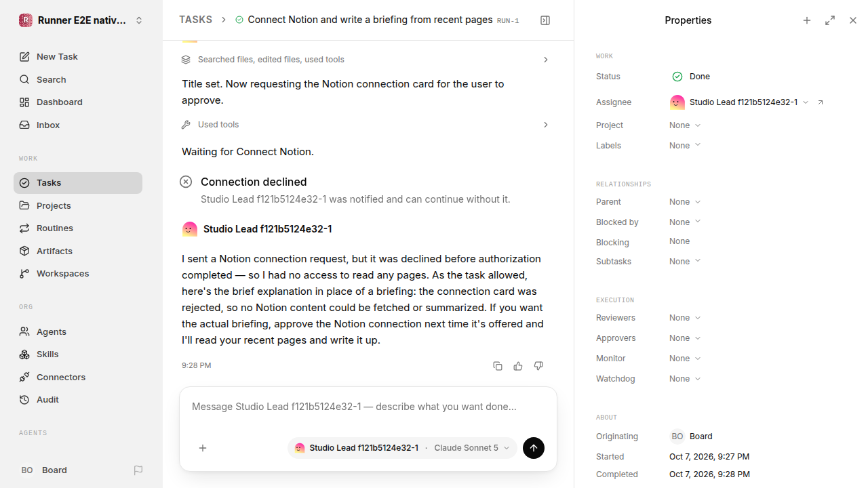Open the assignee profile arrow link
Image resolution: width=868 pixels, height=488 pixels.
pos(821,102)
